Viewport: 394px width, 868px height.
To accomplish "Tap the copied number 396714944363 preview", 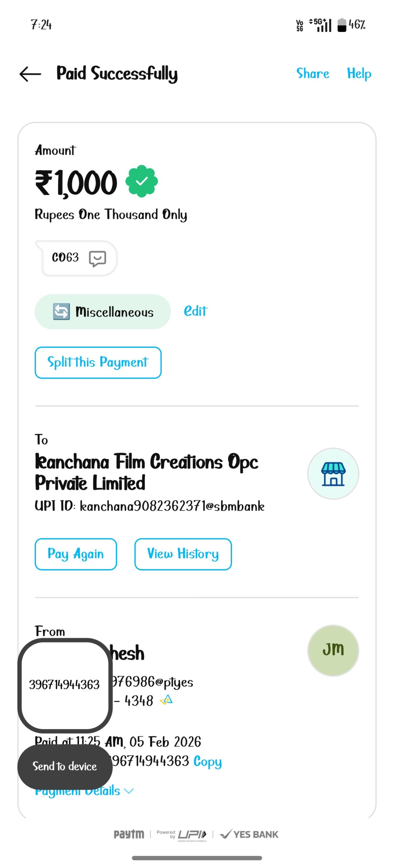I will [64, 684].
